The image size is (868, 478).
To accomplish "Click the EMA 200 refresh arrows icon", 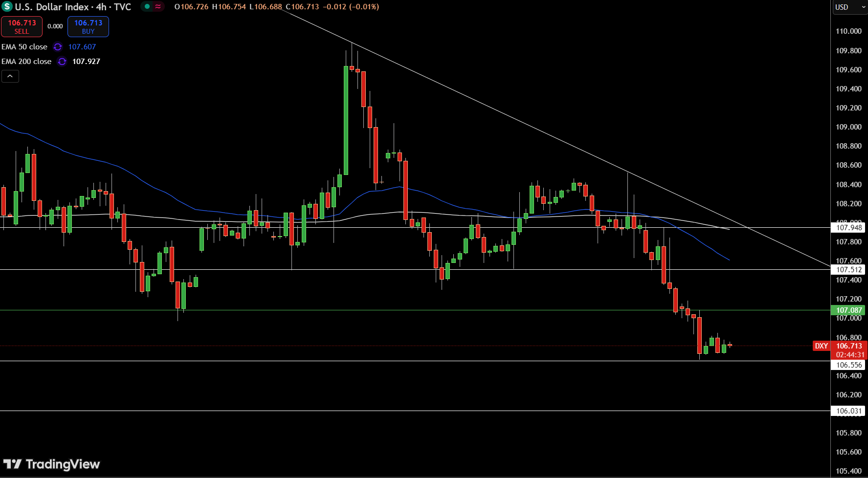I will click(x=62, y=62).
